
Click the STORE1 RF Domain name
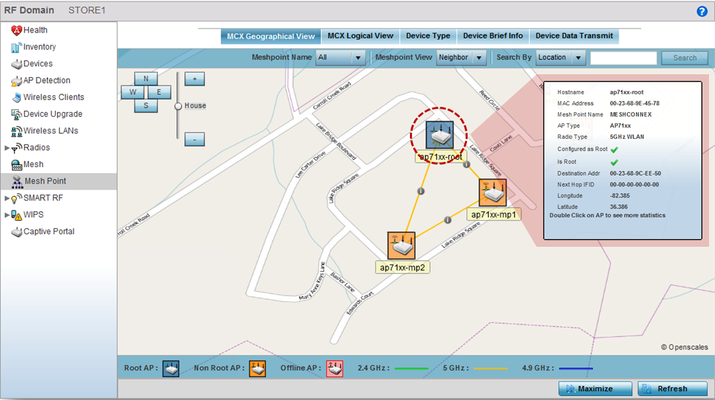tap(87, 10)
